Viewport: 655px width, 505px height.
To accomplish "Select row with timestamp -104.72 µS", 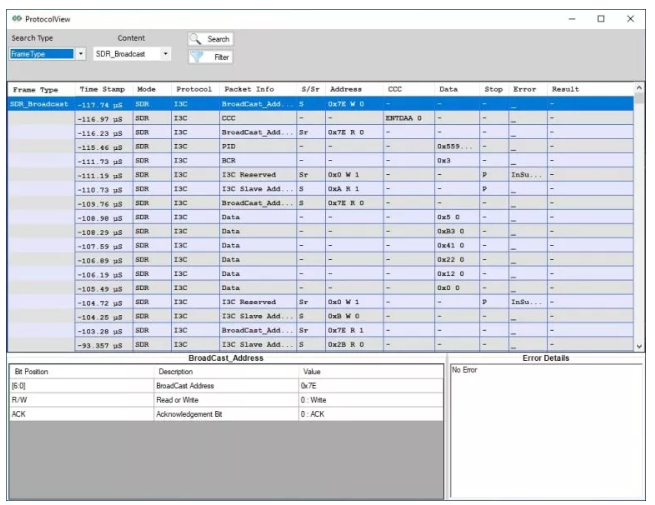I will (320, 302).
